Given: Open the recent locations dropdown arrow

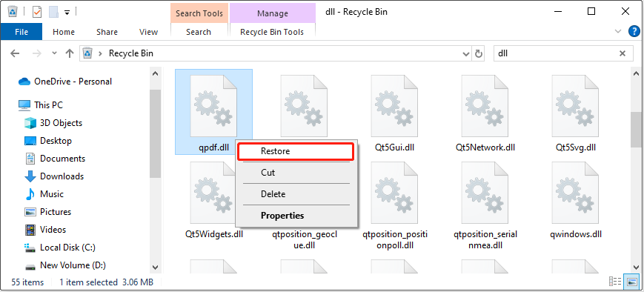Looking at the screenshot, I should tap(54, 53).
